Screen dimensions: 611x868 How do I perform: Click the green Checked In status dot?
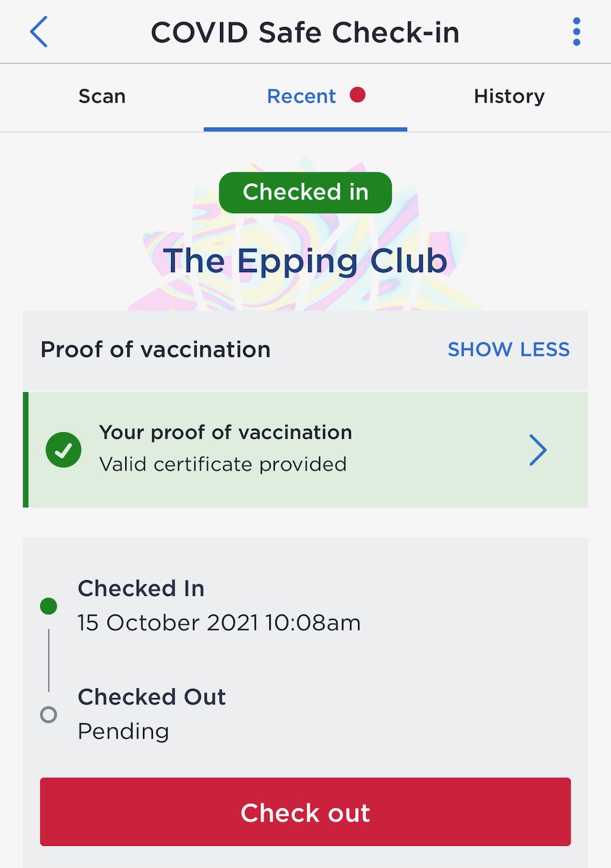tap(48, 606)
